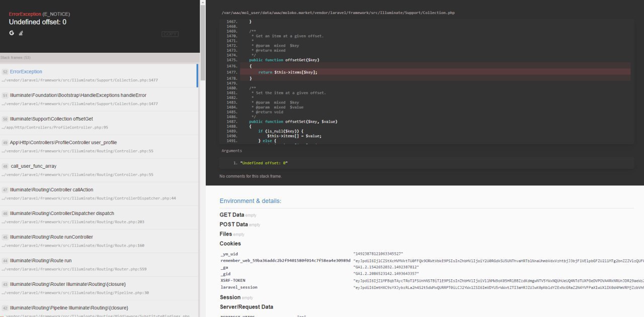Click the Cookies heading
This screenshot has height=317, width=644.
[x=230, y=244]
